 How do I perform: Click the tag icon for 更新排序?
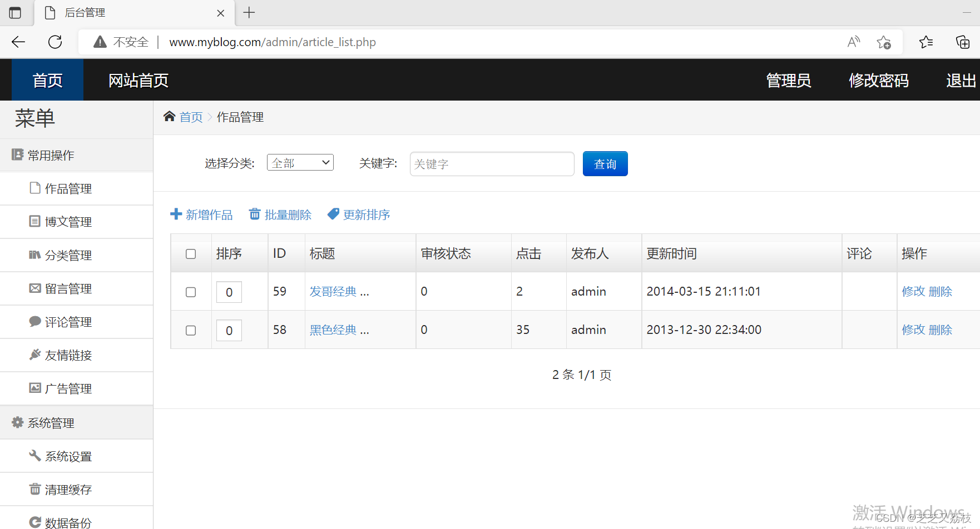click(333, 214)
